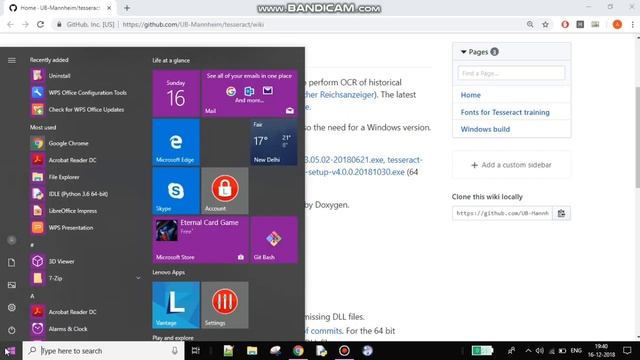Open Documents icon in Start sidebar
This screenshot has height=360, width=640.
coord(12,262)
